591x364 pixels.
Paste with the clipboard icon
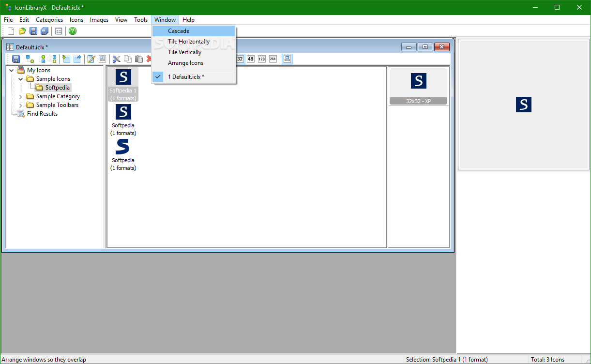click(139, 59)
